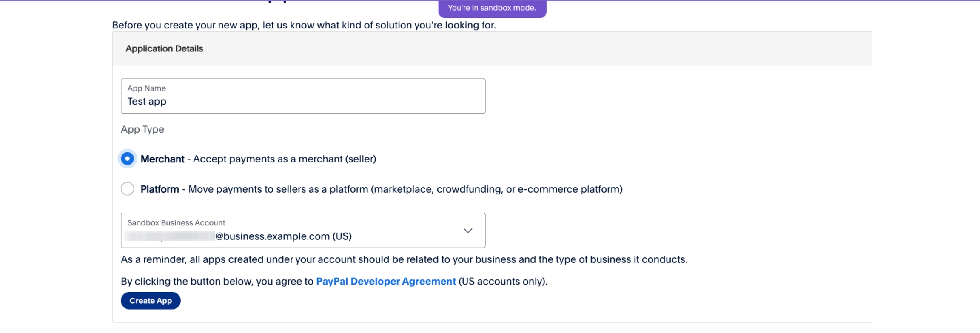The width and height of the screenshot is (980, 333).
Task: Click the bold Platform label text
Action: [160, 189]
